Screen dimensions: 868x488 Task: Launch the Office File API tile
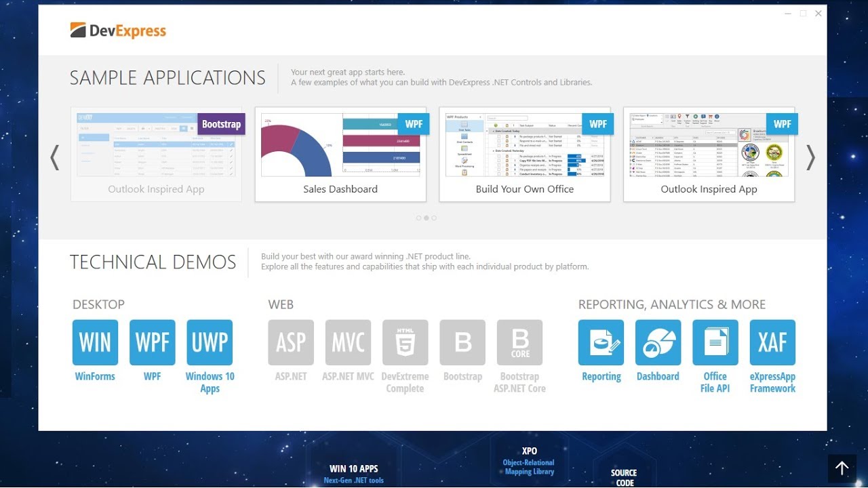(x=715, y=342)
